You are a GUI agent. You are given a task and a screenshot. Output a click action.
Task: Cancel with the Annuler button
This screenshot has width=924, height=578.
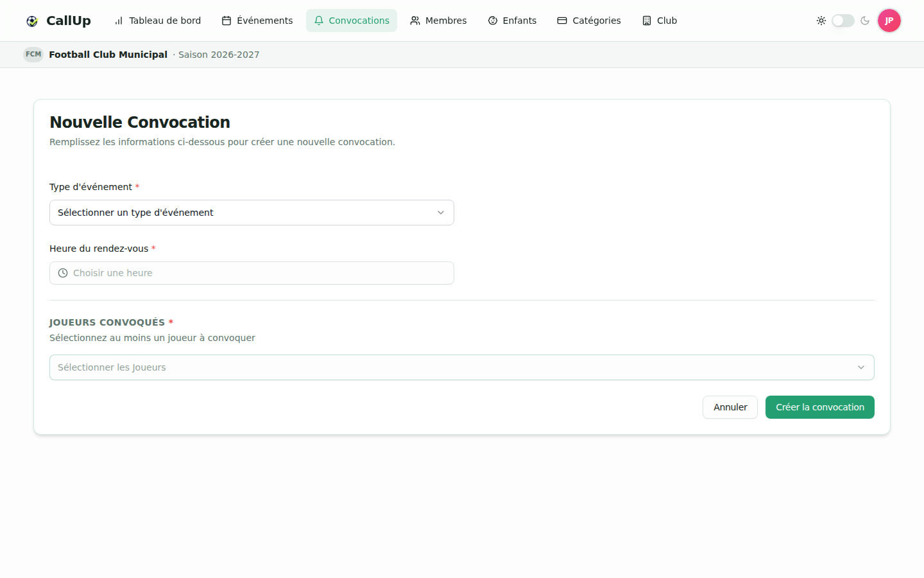coord(730,407)
